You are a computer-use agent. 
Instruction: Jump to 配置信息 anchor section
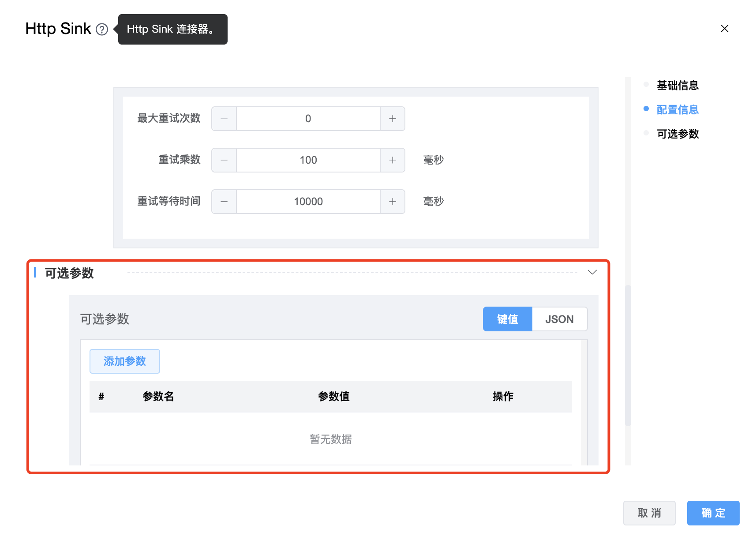677,109
